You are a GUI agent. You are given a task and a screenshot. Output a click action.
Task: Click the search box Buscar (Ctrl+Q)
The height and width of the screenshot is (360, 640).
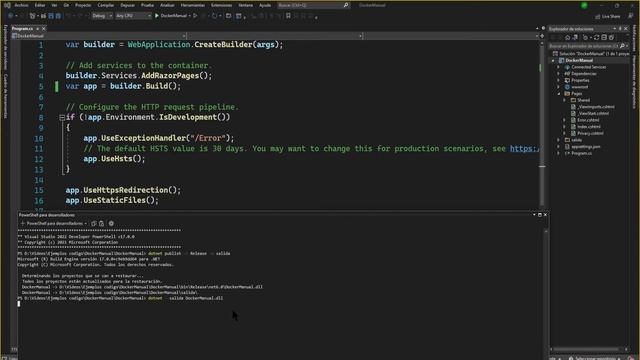coord(313,5)
